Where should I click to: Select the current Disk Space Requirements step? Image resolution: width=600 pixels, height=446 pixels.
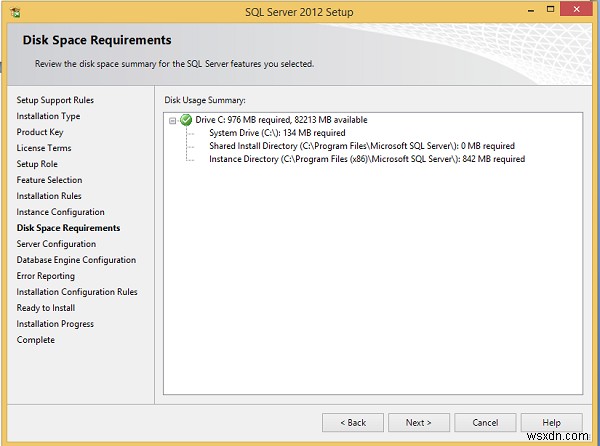point(68,228)
